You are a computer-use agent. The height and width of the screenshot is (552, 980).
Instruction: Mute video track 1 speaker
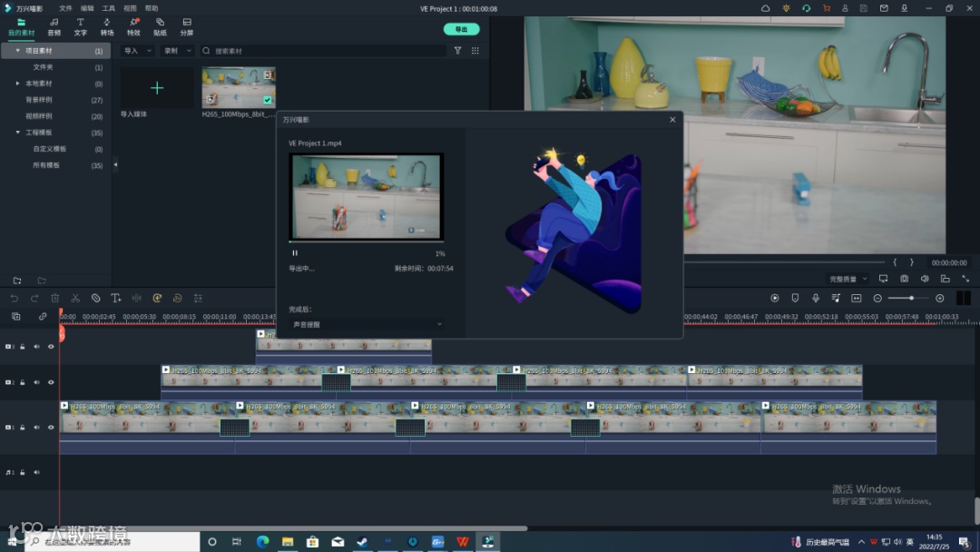click(x=36, y=428)
